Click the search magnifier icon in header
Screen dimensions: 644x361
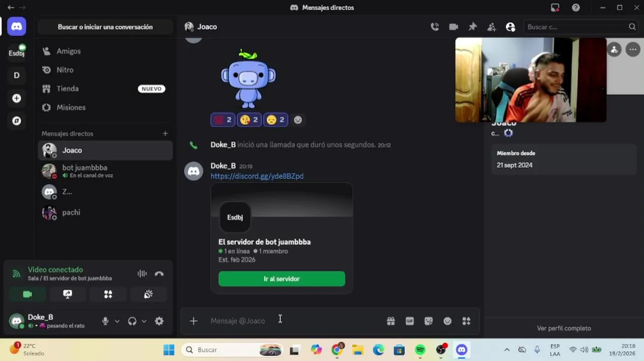pyautogui.click(x=632, y=27)
